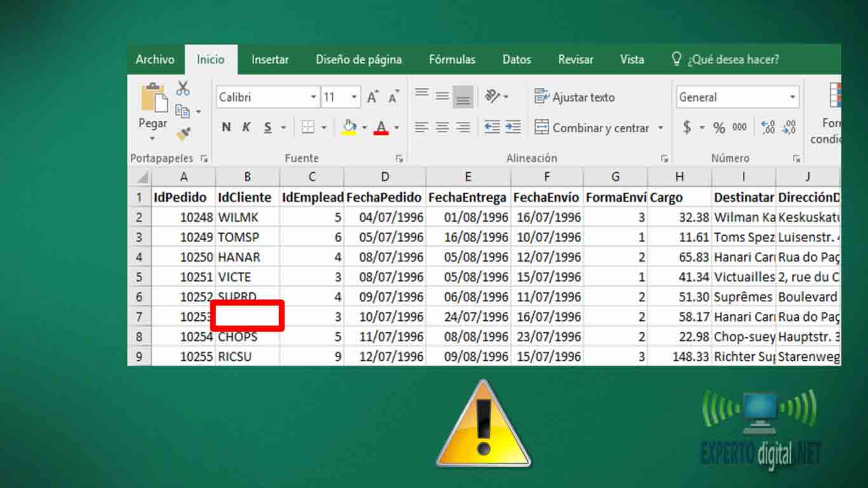Viewport: 868px width, 488px height.
Task: Open the Archivo menu tab
Action: click(x=154, y=60)
